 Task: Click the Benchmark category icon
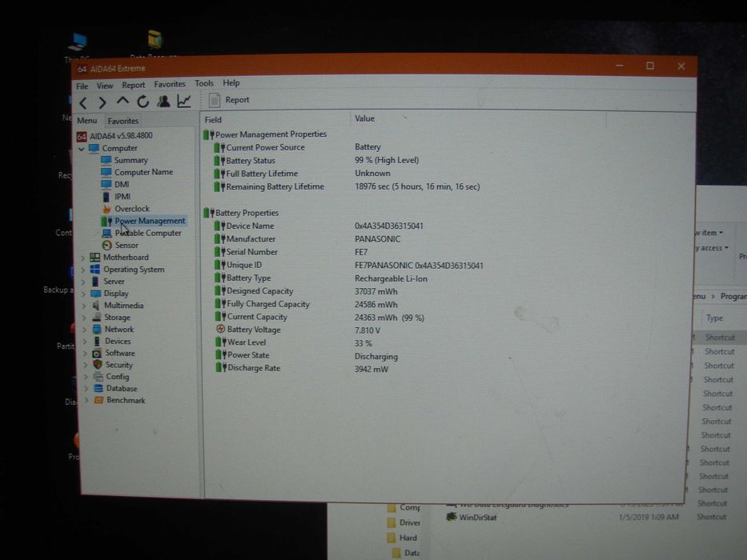(x=98, y=401)
